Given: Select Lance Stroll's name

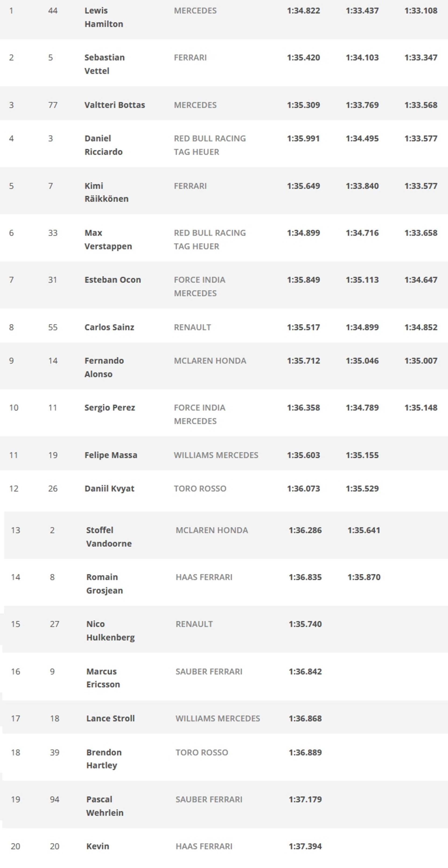Looking at the screenshot, I should (x=110, y=718).
